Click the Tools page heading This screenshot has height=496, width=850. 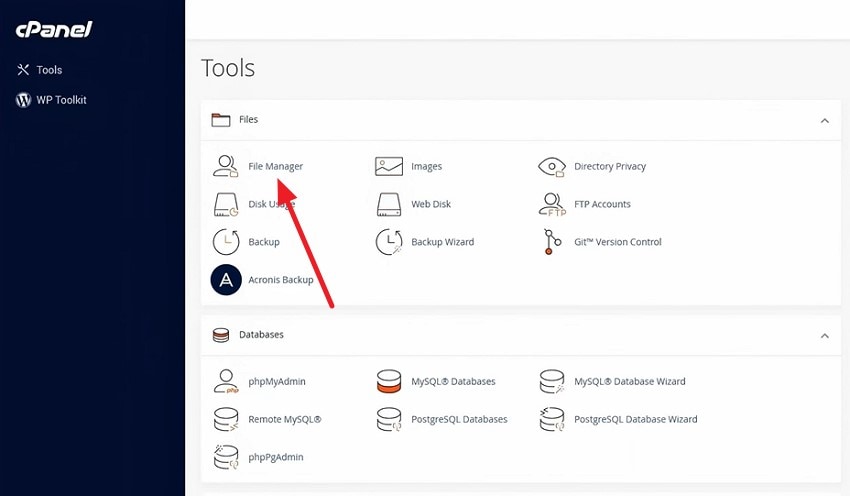228,68
